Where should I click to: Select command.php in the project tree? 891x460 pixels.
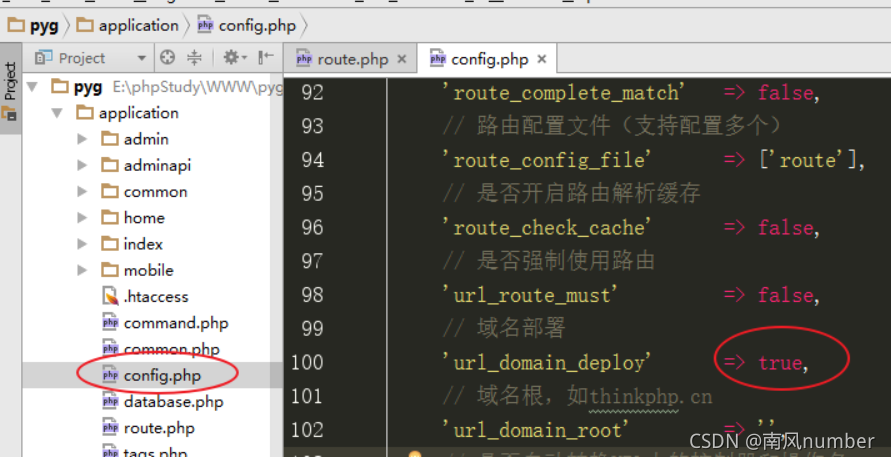coord(176,323)
